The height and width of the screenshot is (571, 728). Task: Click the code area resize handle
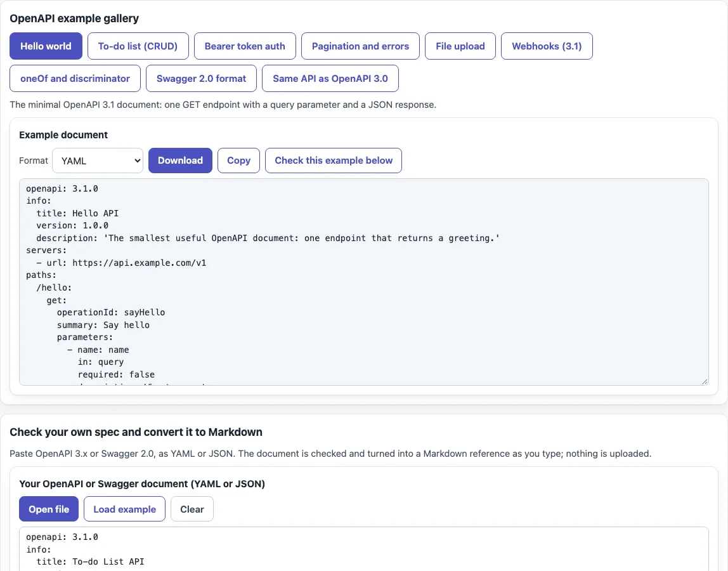tap(705, 381)
